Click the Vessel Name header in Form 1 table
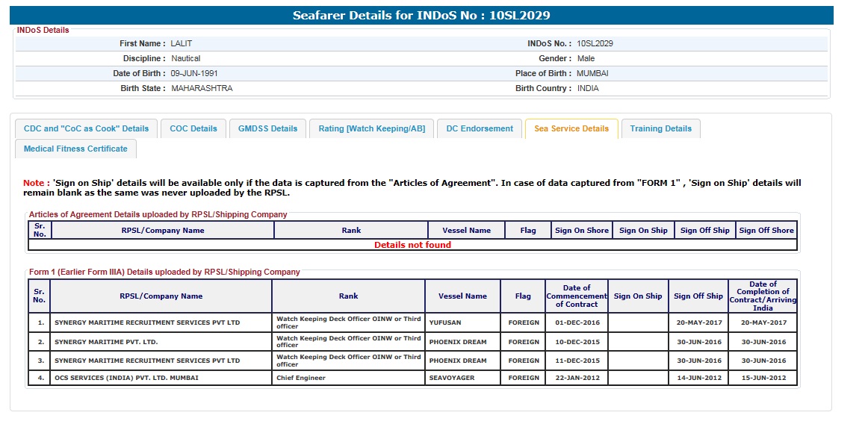The height and width of the screenshot is (430, 868). (x=463, y=296)
